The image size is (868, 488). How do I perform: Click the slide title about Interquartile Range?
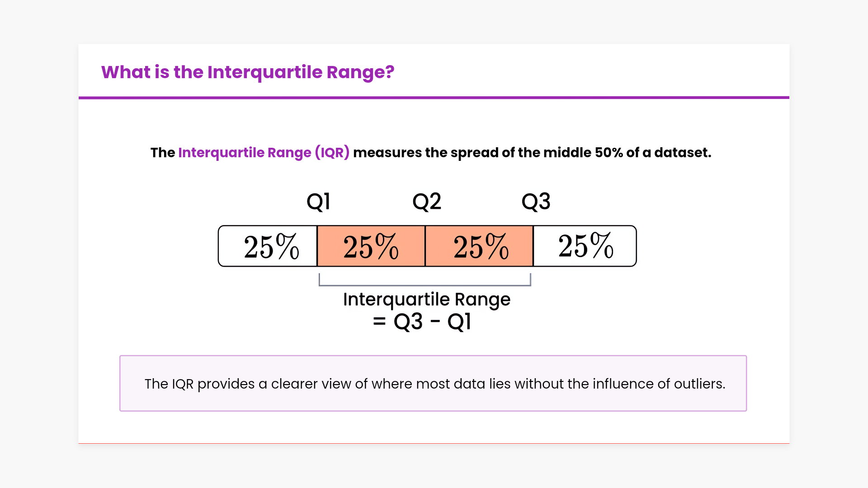coord(247,72)
